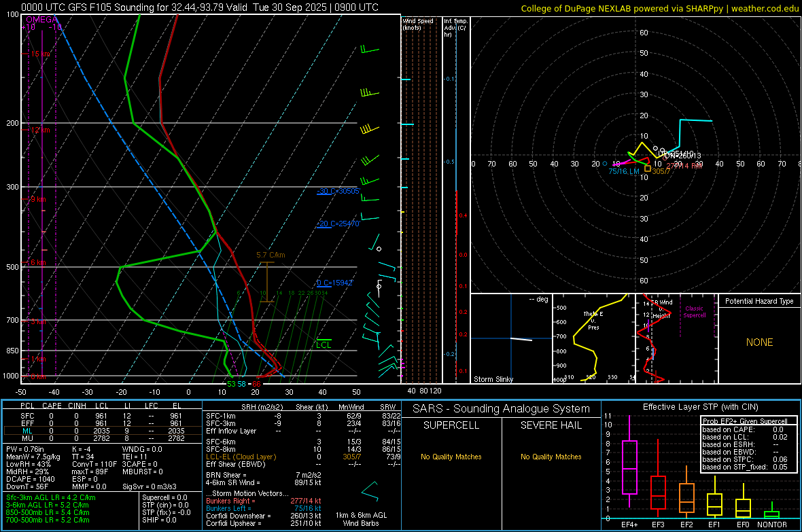
Task: Click the 'Inf. Temp. Adv. (C/hr)' panel header
Action: pyautogui.click(x=455, y=28)
